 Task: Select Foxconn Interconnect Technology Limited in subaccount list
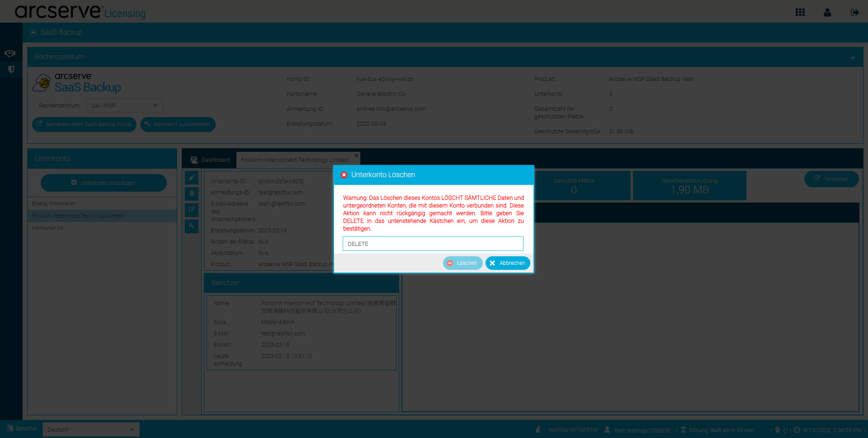tap(102, 216)
